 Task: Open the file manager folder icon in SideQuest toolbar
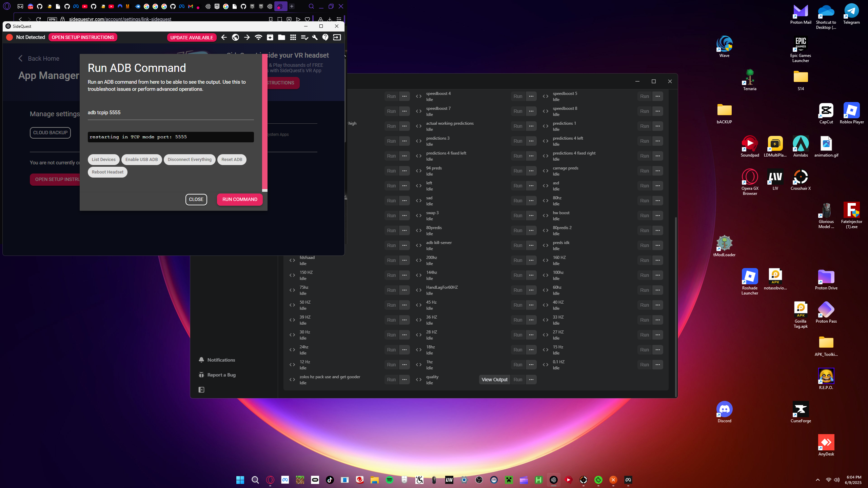click(281, 37)
